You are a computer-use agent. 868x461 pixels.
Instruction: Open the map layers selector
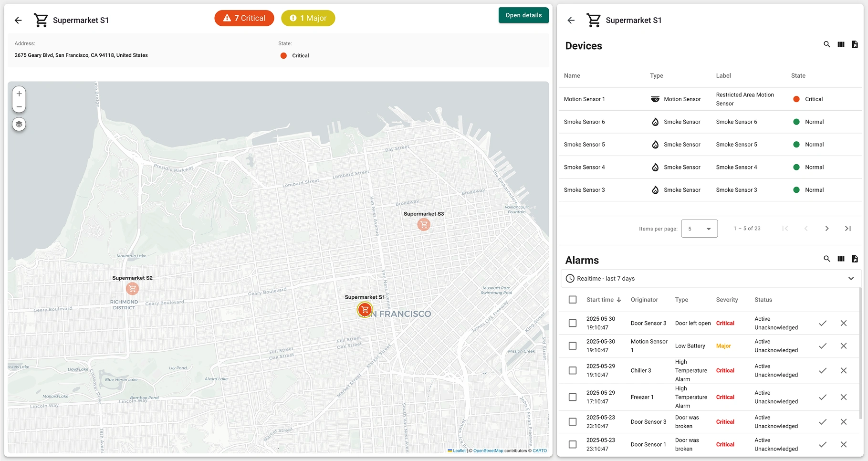[19, 124]
